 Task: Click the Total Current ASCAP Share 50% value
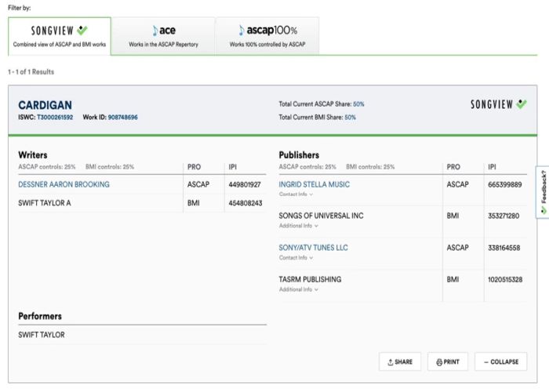[x=358, y=103]
